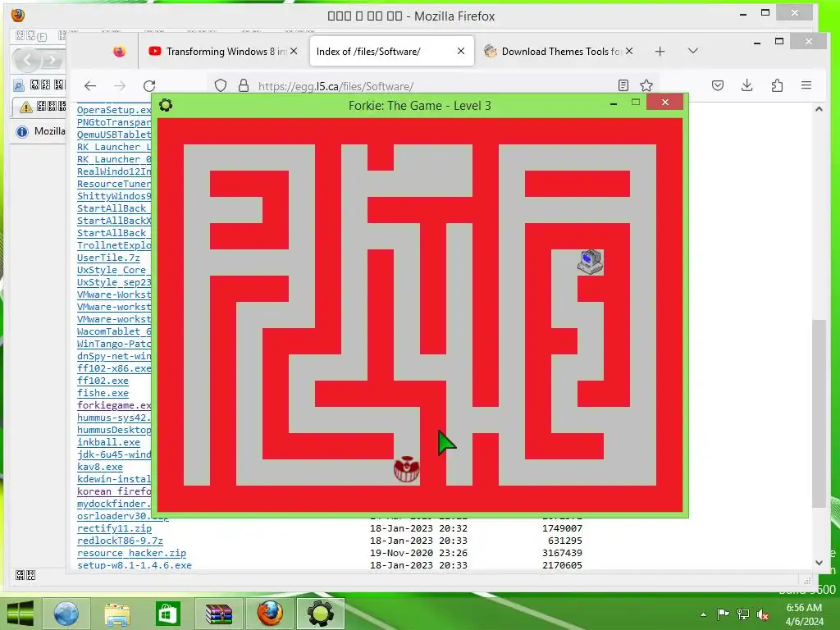Close the Download Themes Tools tab

629,51
